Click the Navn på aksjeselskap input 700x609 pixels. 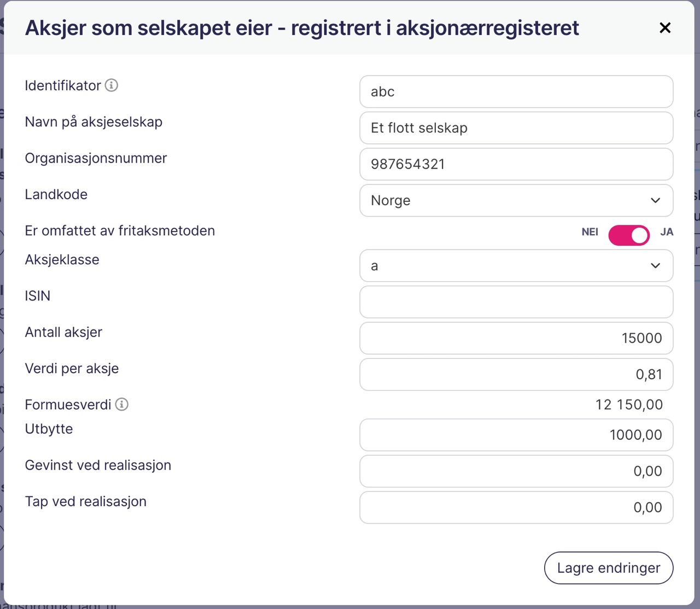coord(516,128)
